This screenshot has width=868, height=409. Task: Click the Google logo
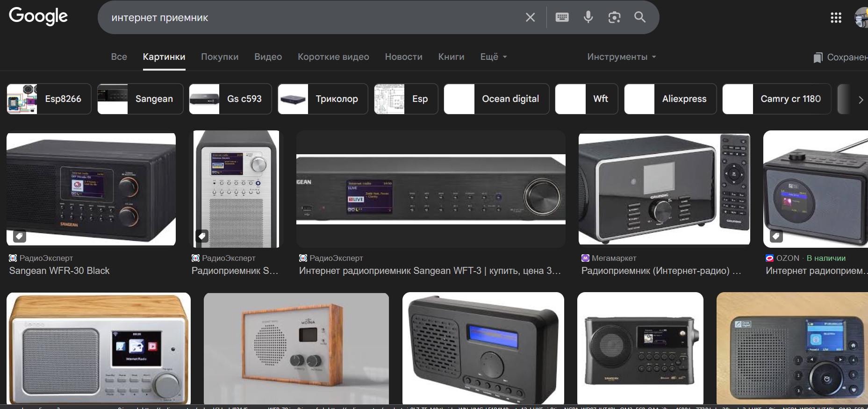point(38,16)
